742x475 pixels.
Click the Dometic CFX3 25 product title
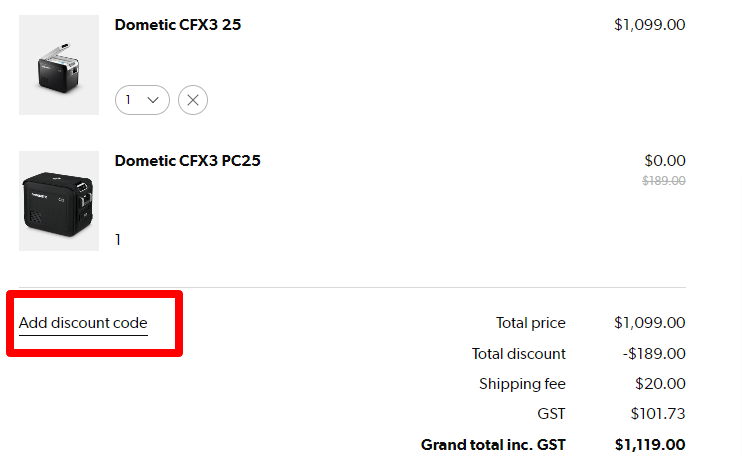click(x=178, y=25)
